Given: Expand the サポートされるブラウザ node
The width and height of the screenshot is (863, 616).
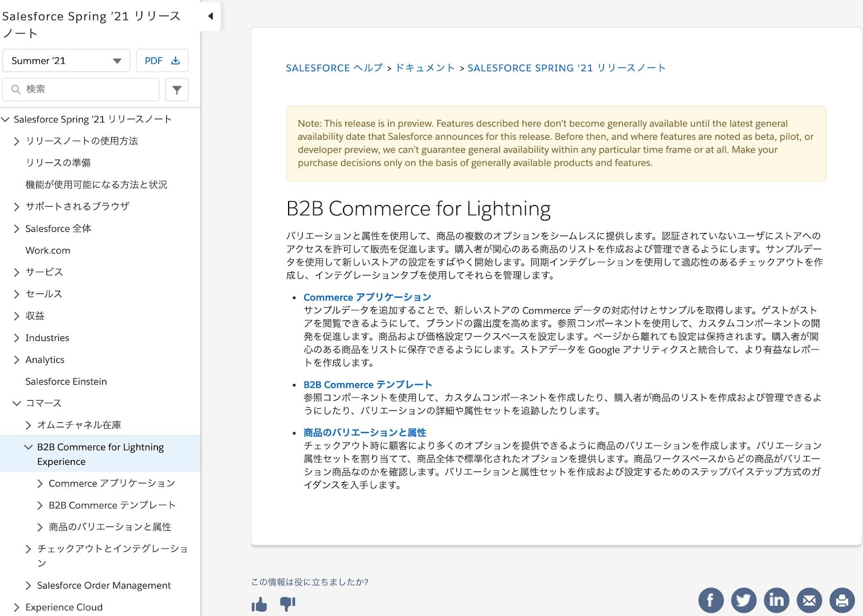Looking at the screenshot, I should (x=16, y=207).
